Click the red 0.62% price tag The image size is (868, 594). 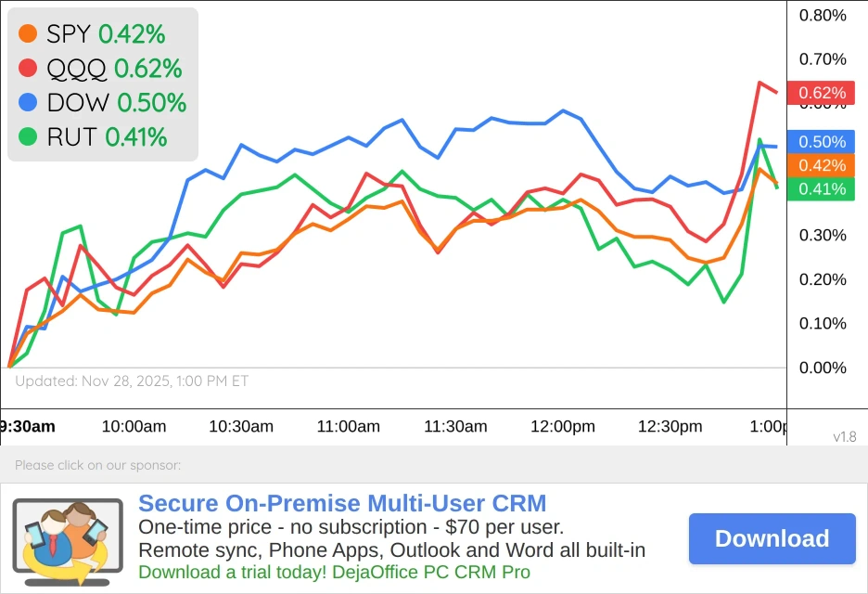pyautogui.click(x=822, y=93)
